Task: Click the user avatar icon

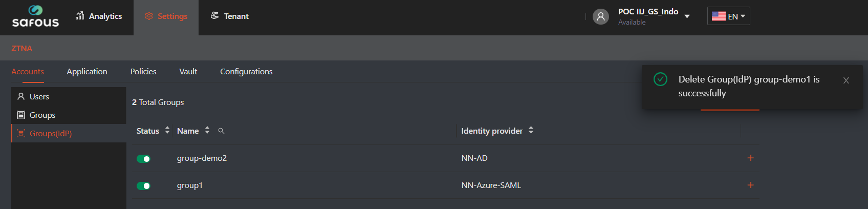Action: [601, 16]
